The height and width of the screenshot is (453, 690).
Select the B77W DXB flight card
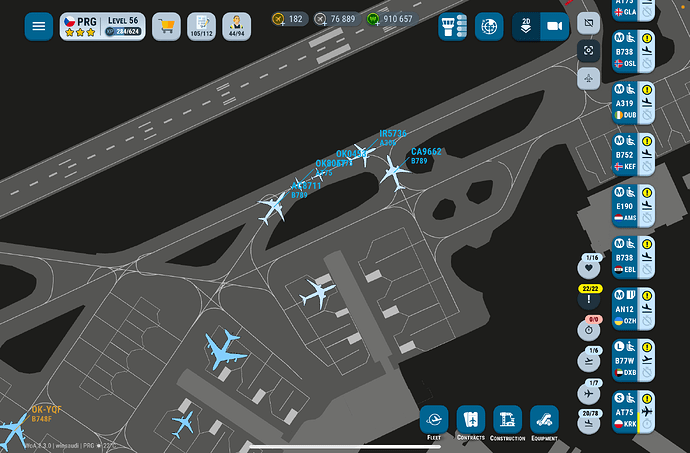coord(633,361)
